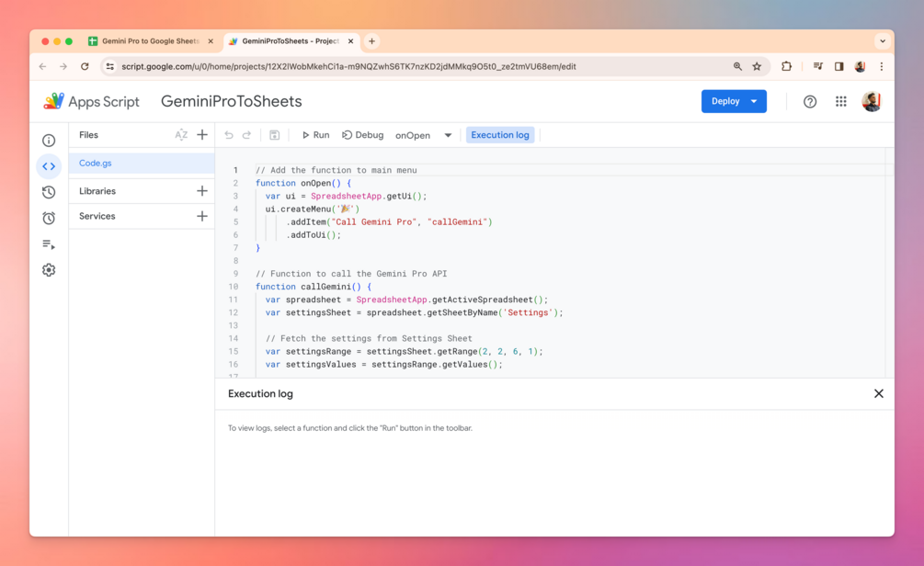View the Executions panel

(49, 243)
